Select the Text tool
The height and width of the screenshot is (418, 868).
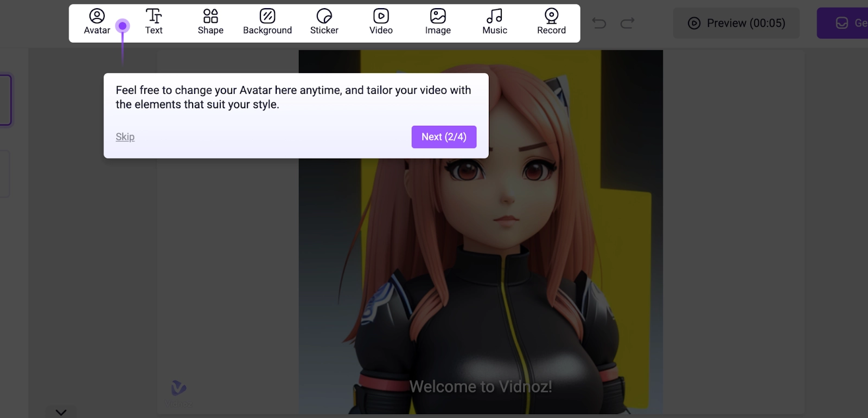tap(154, 22)
